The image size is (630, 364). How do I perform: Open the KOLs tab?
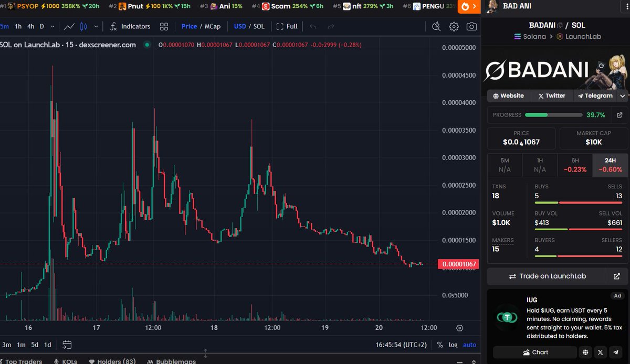(66, 361)
